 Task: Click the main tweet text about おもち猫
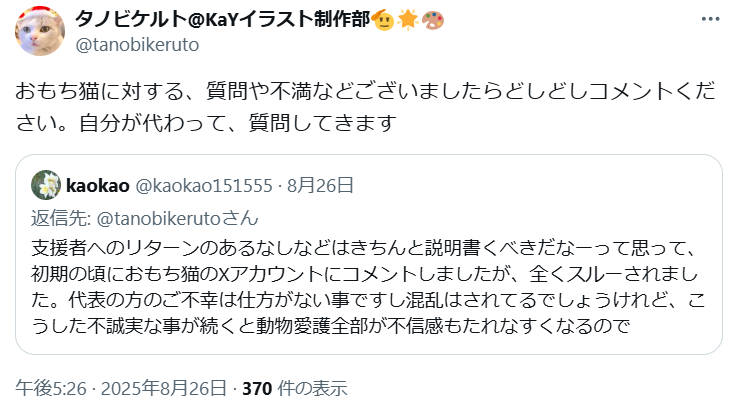tap(365, 107)
